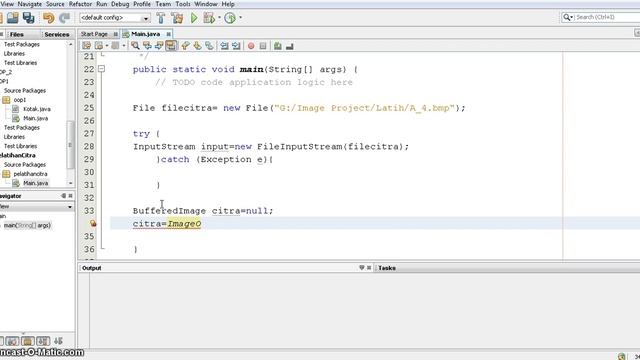Toggle the fourth Navigator filter button

[x=43, y=341]
